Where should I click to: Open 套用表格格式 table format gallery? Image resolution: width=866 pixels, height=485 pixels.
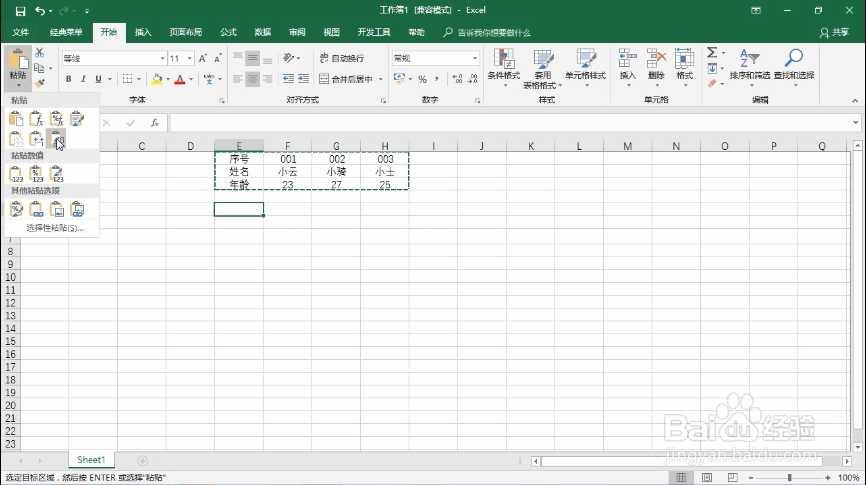[543, 68]
